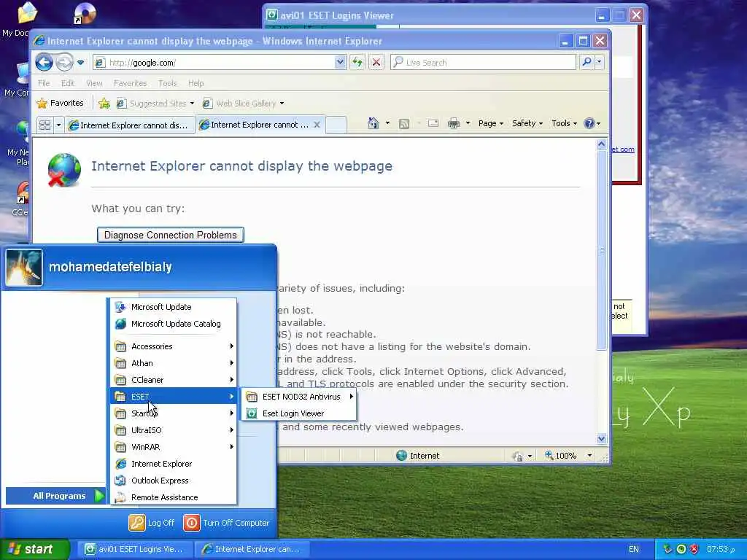This screenshot has width=747, height=560.
Task: Click Add to Favorites Bar star icon
Action: [104, 103]
